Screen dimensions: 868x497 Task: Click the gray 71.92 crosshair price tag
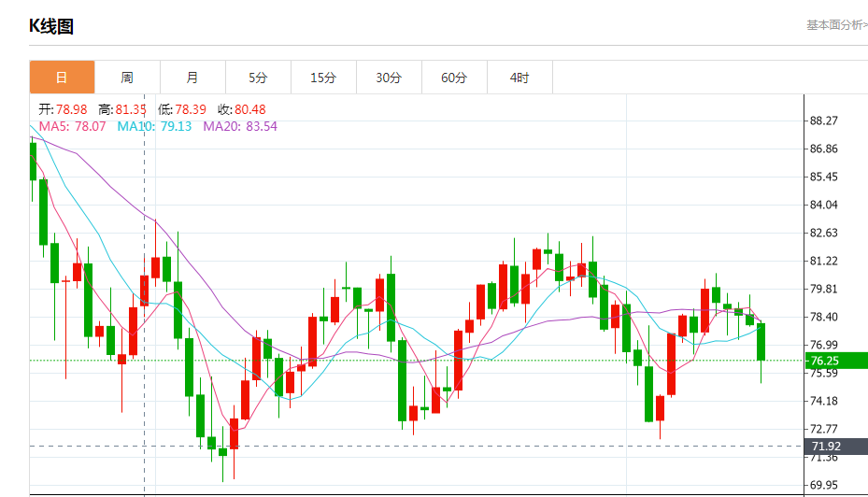(x=834, y=447)
